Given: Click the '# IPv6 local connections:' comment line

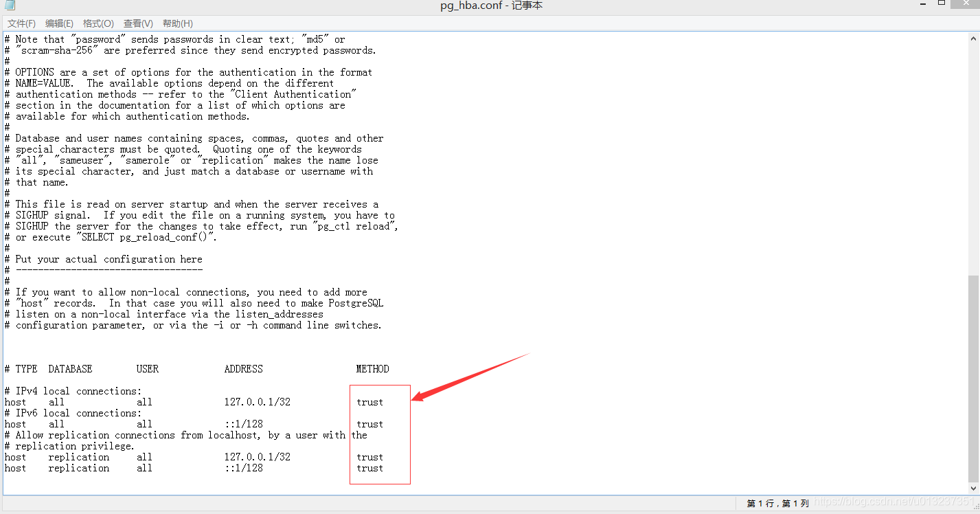Looking at the screenshot, I should [73, 413].
